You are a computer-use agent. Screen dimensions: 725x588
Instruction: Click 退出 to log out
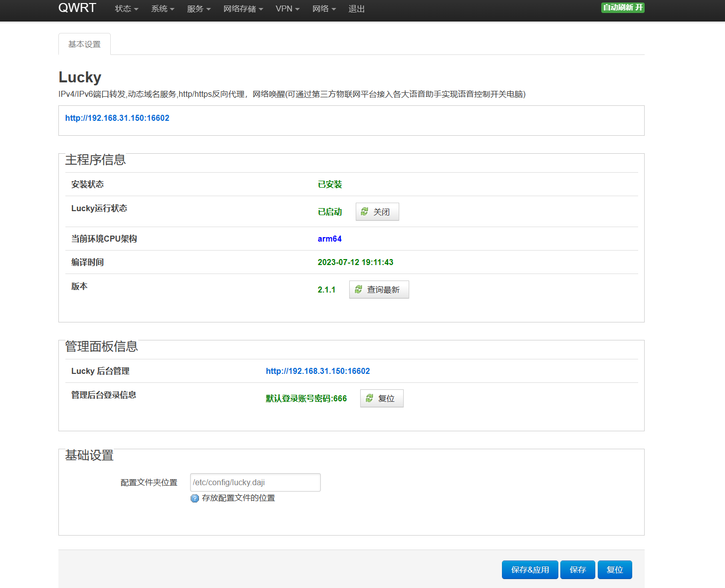[356, 8]
